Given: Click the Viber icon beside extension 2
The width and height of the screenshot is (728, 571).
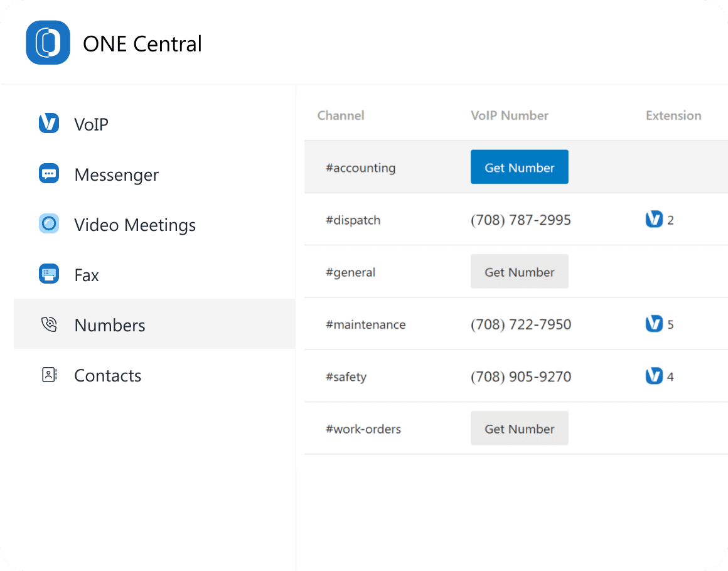Looking at the screenshot, I should (x=653, y=219).
